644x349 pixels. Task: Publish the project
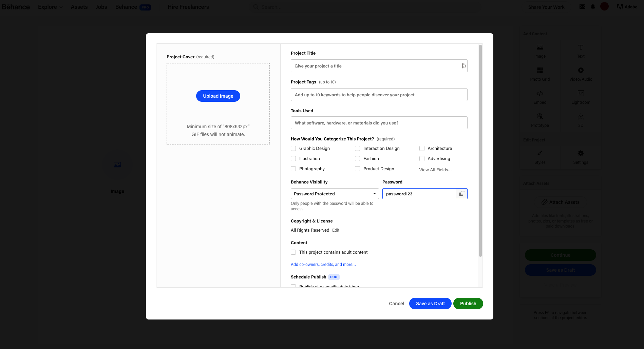[468, 303]
